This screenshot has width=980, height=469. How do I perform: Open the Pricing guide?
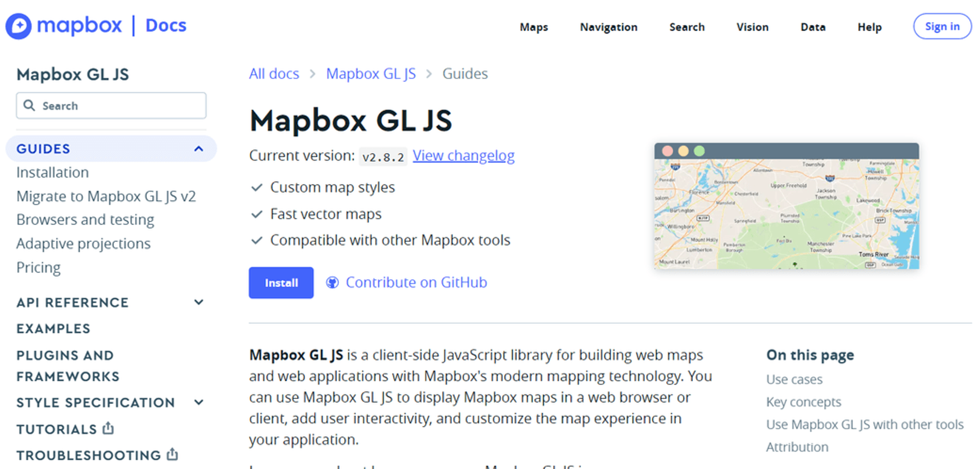coord(38,267)
